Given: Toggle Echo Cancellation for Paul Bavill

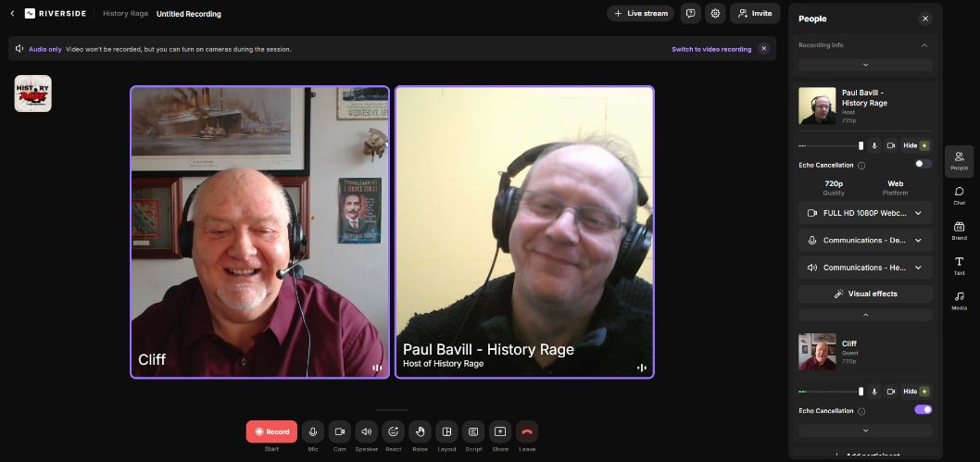Looking at the screenshot, I should pos(923,164).
